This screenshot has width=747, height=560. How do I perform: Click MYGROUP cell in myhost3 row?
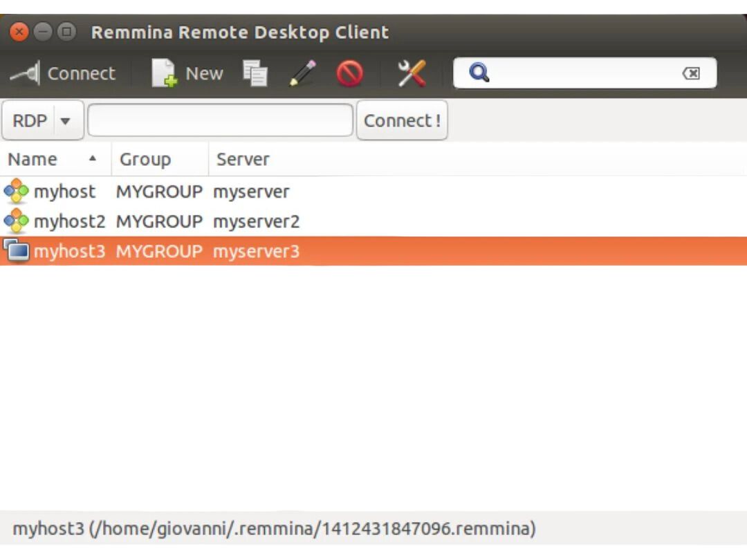point(159,251)
